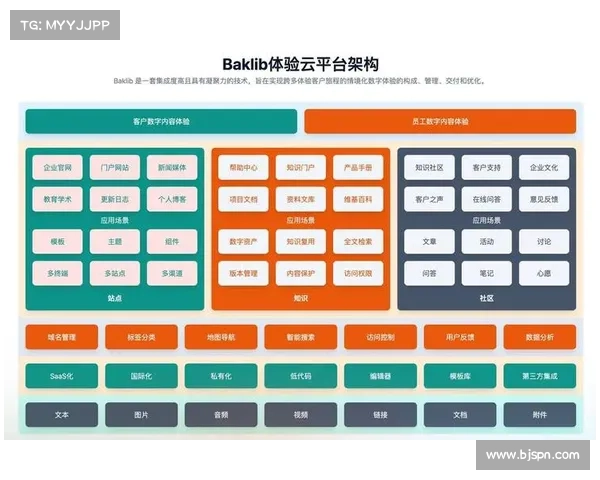Choose the 教育学术 box
This screenshot has width=600, height=480.
pos(57,199)
